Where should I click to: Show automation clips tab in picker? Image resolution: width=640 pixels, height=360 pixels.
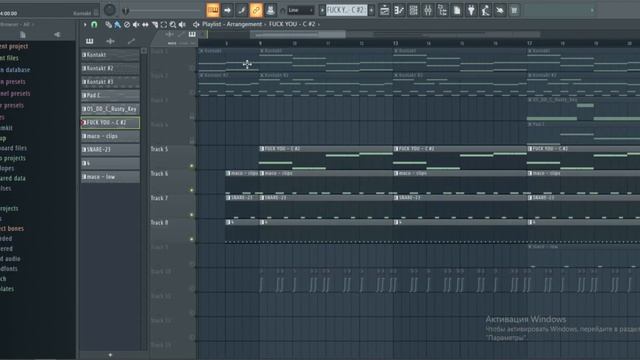[x=131, y=41]
